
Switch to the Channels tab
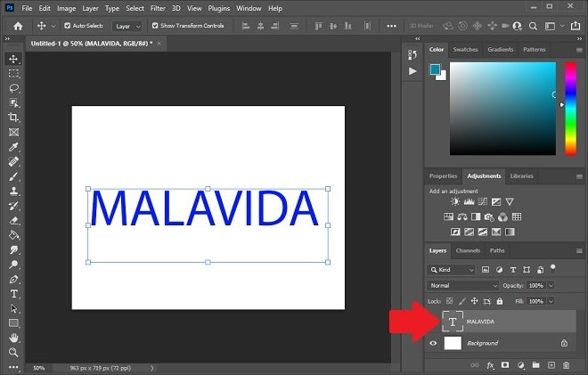(468, 250)
